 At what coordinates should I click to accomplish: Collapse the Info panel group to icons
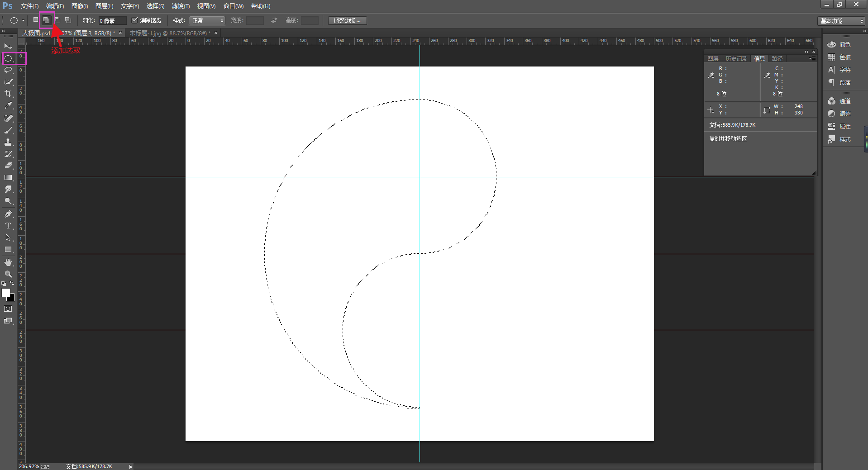tap(806, 52)
